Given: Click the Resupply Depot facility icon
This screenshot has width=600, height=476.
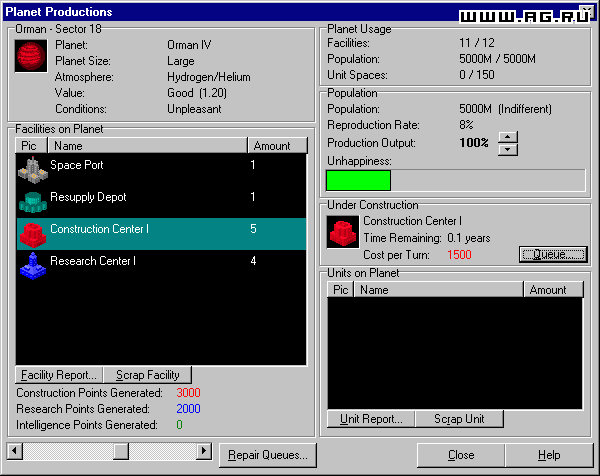Looking at the screenshot, I should click(33, 202).
